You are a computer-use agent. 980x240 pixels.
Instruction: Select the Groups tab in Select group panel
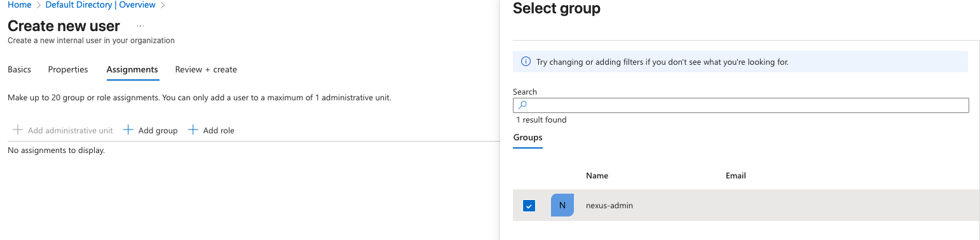[527, 137]
